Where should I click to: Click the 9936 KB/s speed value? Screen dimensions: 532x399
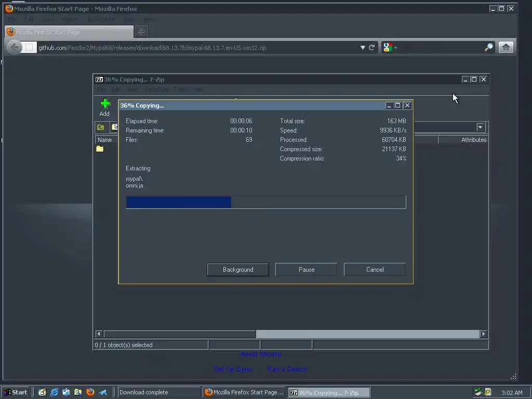pyautogui.click(x=393, y=130)
